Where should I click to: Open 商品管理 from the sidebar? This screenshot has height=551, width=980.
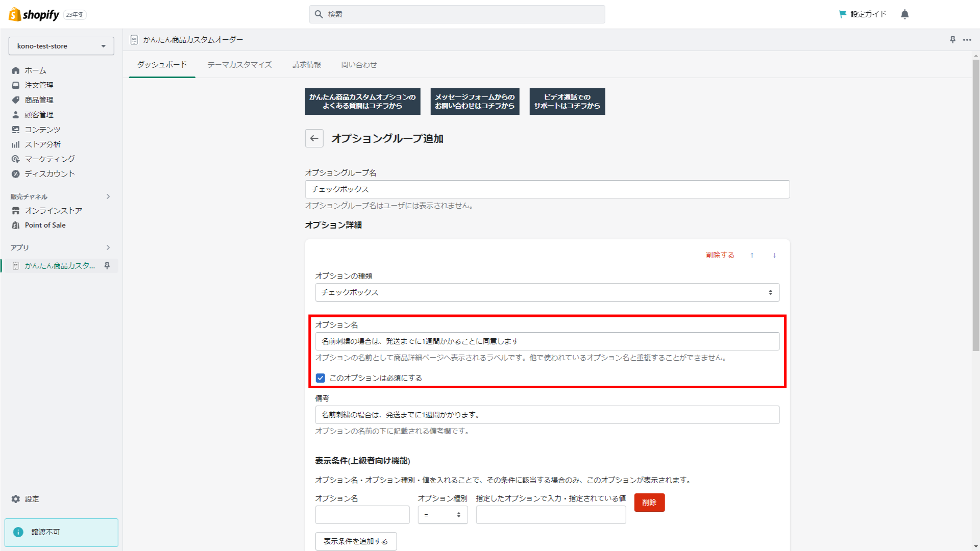(x=38, y=100)
